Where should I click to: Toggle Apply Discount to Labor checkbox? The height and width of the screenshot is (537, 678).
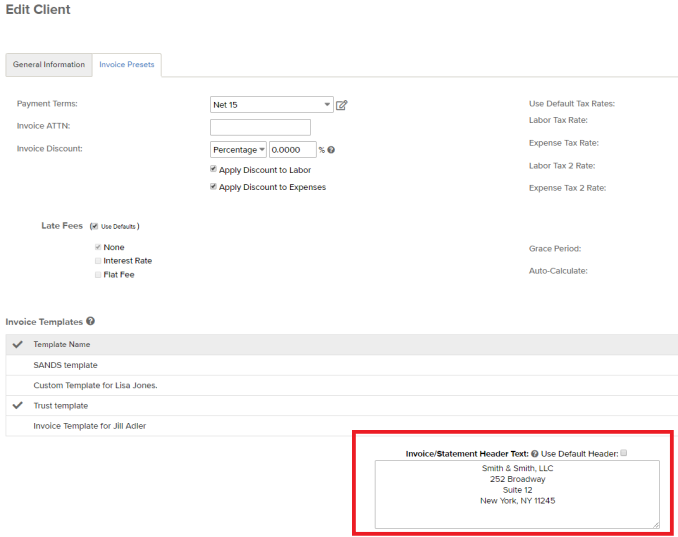click(214, 170)
